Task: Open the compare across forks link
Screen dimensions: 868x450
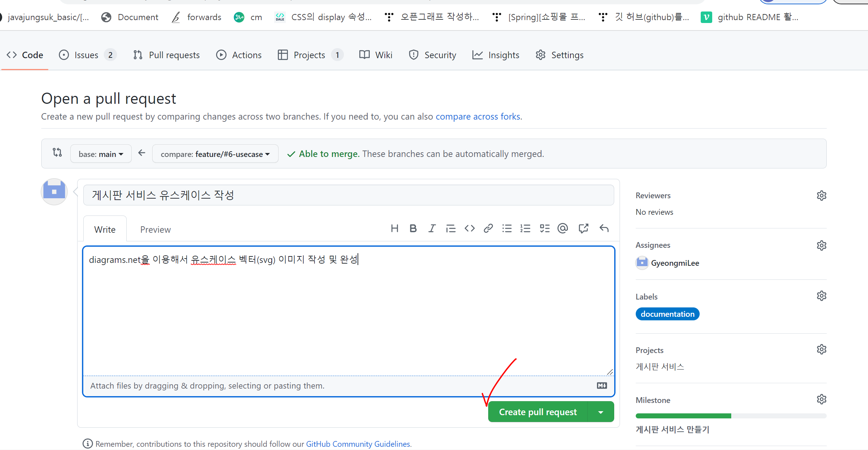Action: tap(478, 116)
